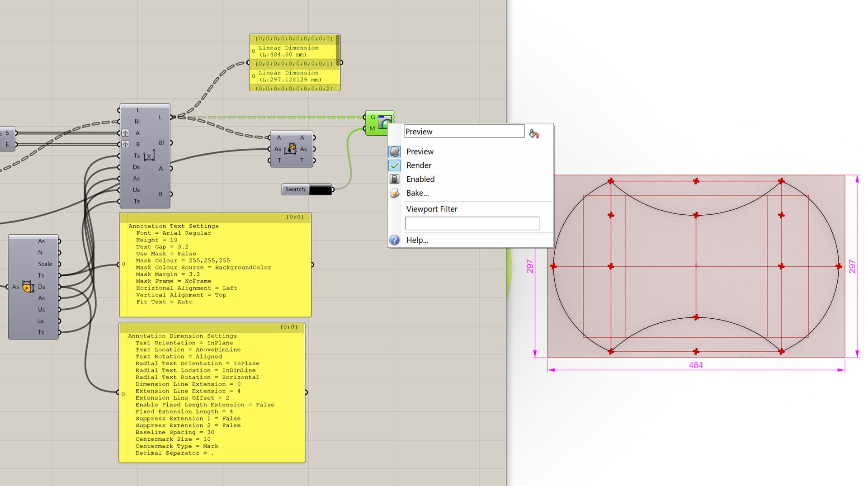This screenshot has width=868, height=486.
Task: Click the E output at the left edge
Action: coord(7,144)
